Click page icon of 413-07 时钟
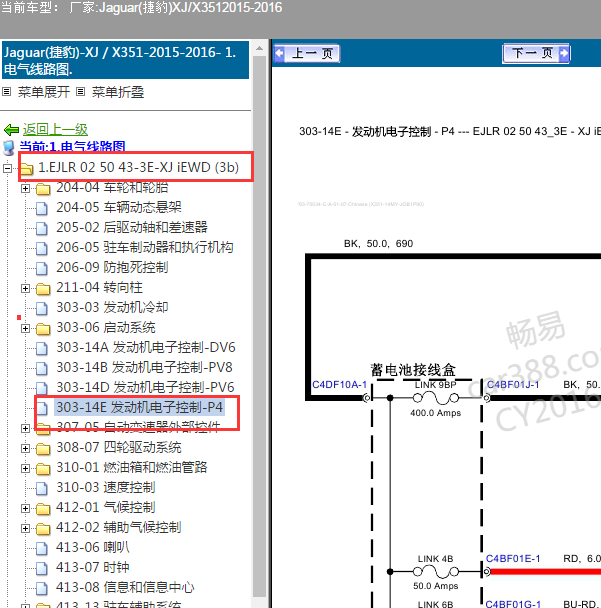 (41, 568)
